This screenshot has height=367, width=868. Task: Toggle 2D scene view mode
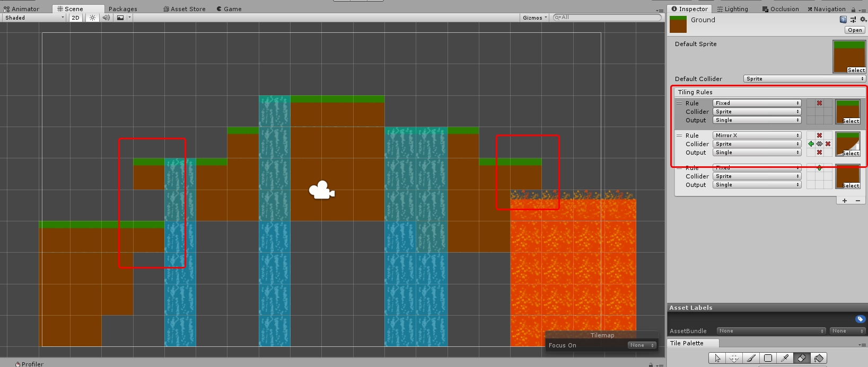coord(76,17)
